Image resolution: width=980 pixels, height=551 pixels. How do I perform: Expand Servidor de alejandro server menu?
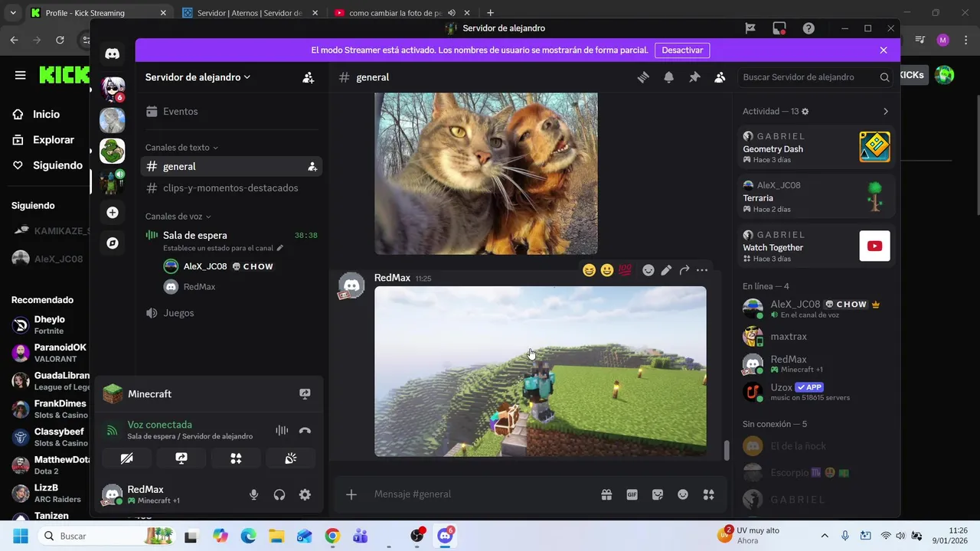click(x=198, y=77)
